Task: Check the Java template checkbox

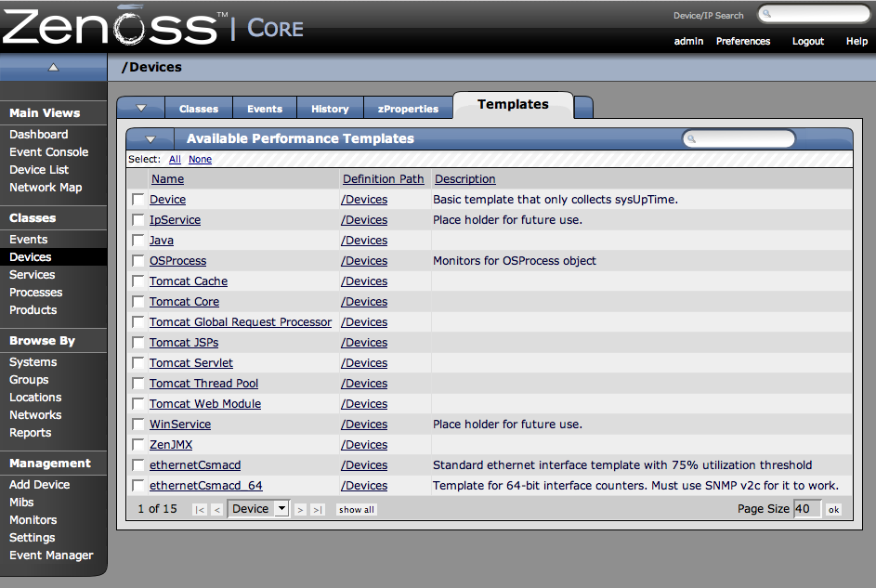Action: tap(138, 240)
